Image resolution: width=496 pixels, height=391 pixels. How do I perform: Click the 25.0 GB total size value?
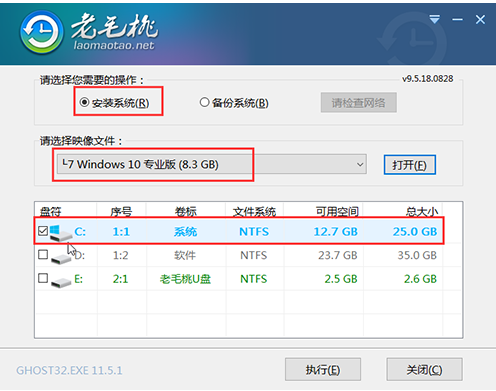[x=415, y=232]
